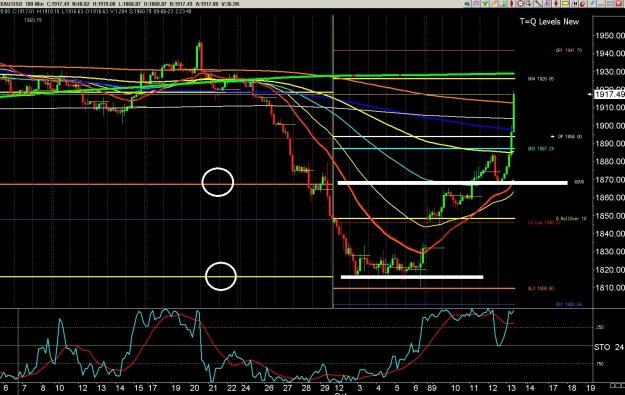This screenshot has width=625, height=395.
Task: Click the 1890.00 price axis label
Action: [x=610, y=143]
